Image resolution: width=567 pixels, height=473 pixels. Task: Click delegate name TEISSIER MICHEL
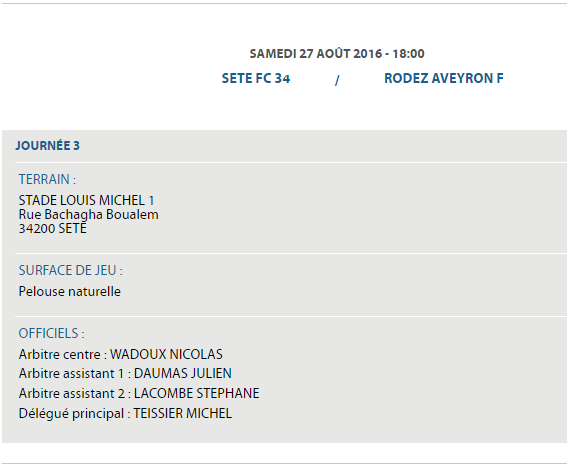(183, 413)
